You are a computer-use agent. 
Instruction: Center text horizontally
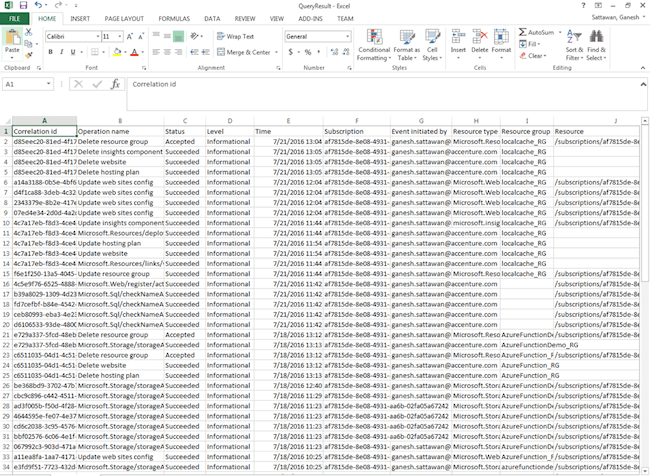click(167, 52)
